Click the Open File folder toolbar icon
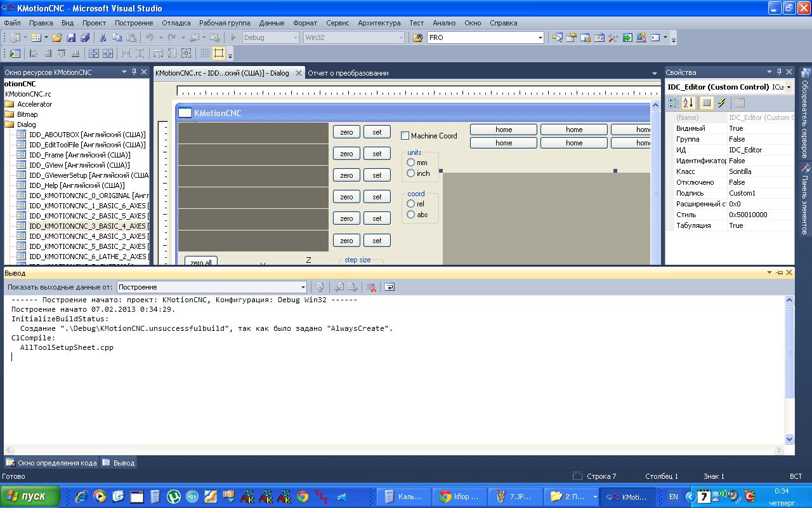The height and width of the screenshot is (508, 812). click(57, 37)
